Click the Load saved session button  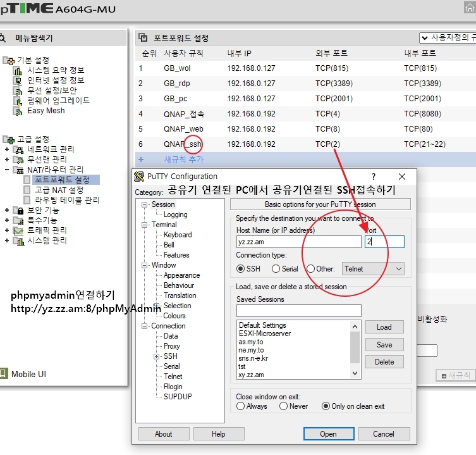click(x=384, y=327)
